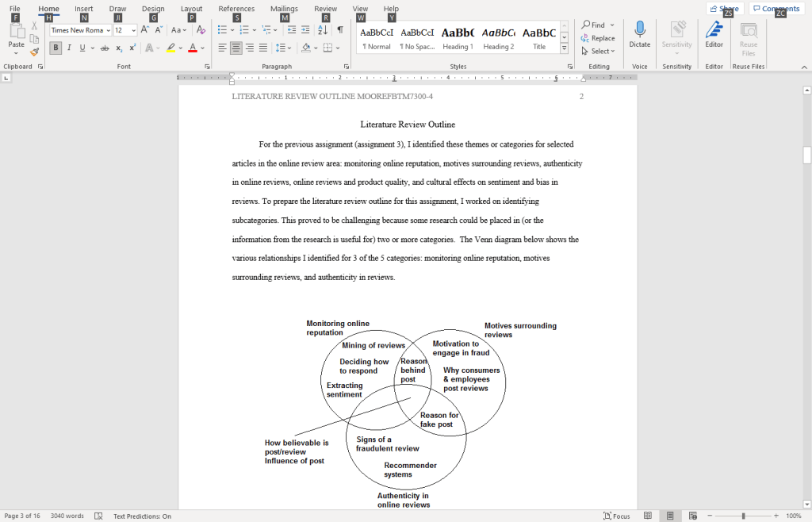Expand the Styles gallery more arrow
The width and height of the screenshot is (812, 522).
coord(564,51)
